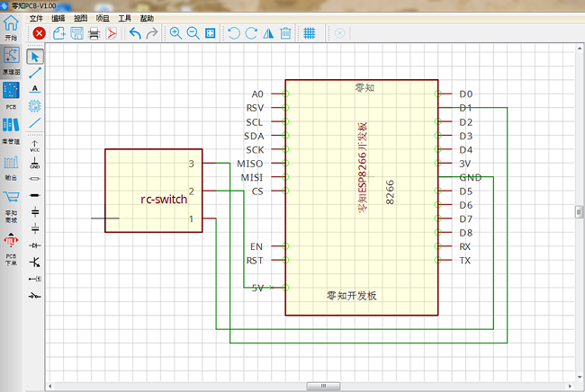The height and width of the screenshot is (392, 585).
Task: Rotate selection clockwise
Action: (251, 33)
